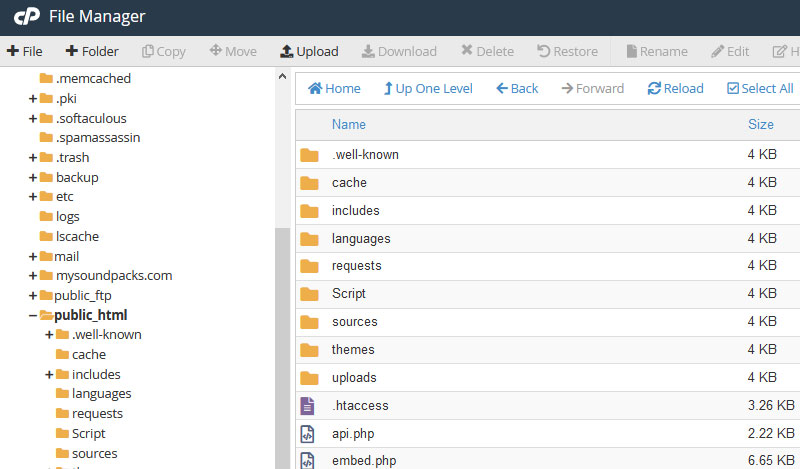Click the Edit toolbar button

pyautogui.click(x=730, y=51)
